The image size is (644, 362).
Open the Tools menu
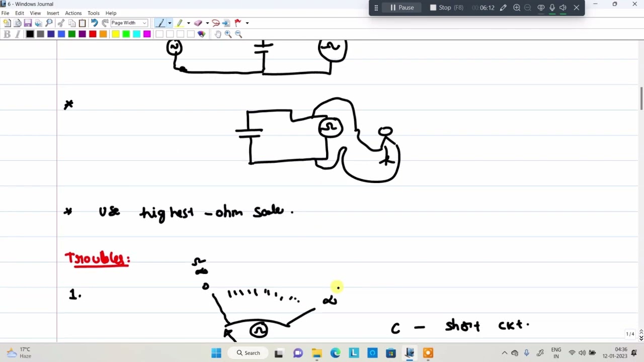coord(94,13)
